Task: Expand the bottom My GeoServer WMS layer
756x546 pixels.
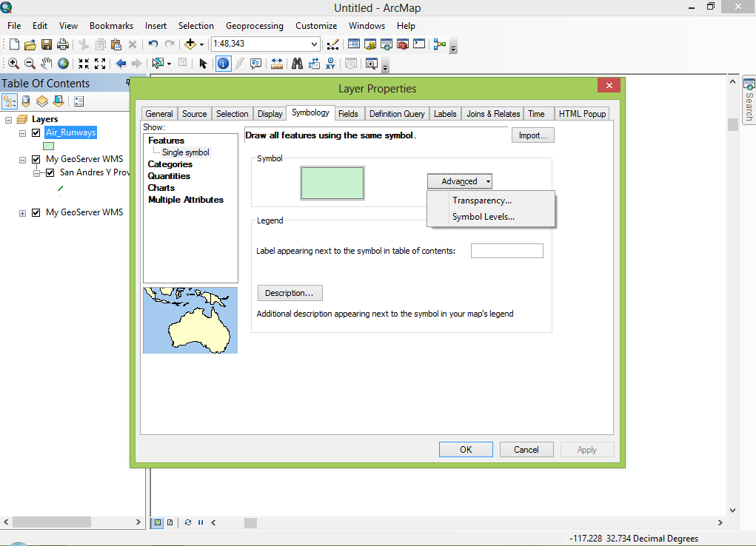Action: click(22, 213)
